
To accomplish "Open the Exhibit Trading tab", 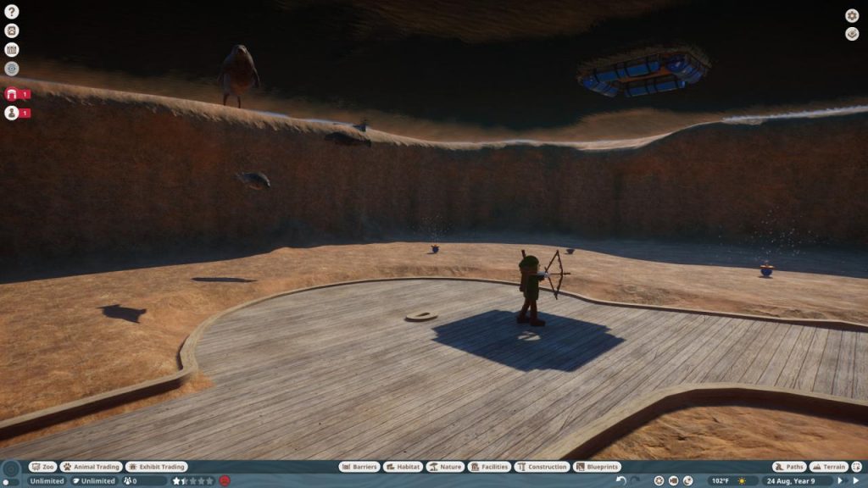I will coord(157,467).
